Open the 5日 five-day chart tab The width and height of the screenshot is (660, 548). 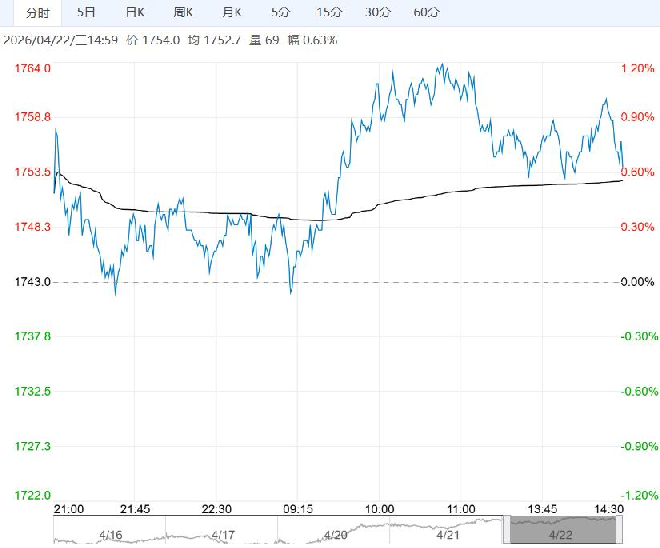point(87,13)
